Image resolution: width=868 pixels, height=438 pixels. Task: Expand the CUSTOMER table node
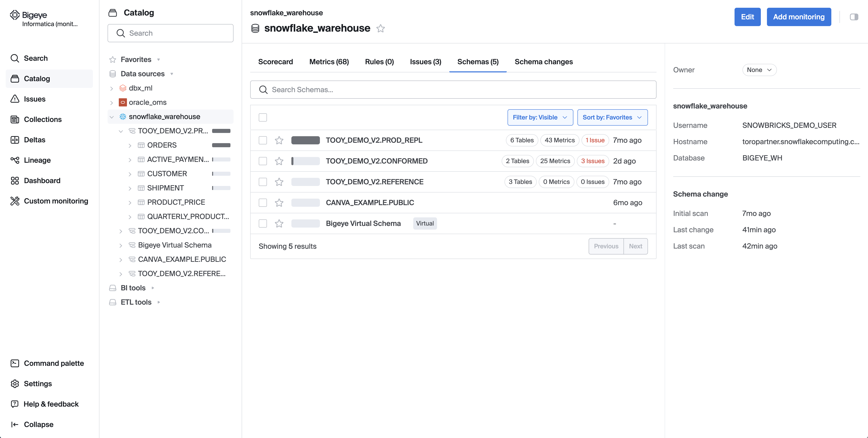click(130, 174)
